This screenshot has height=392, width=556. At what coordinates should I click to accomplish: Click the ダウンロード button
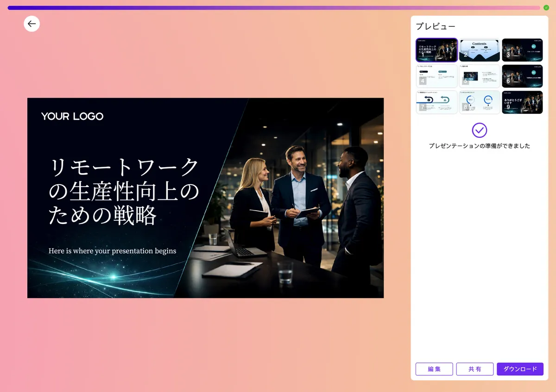tap(520, 369)
